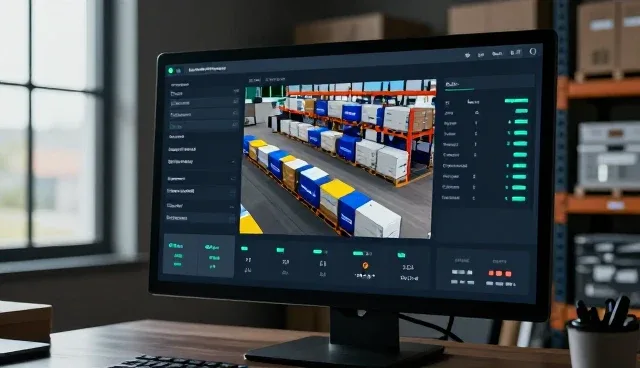The width and height of the screenshot is (640, 368).
Task: Click the small icon beside the green logo
Action: (178, 71)
